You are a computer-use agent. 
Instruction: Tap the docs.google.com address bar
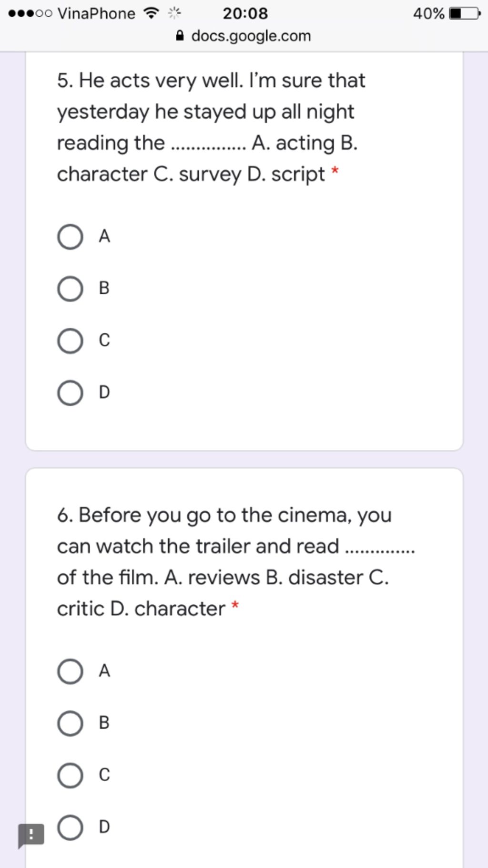tap(244, 36)
